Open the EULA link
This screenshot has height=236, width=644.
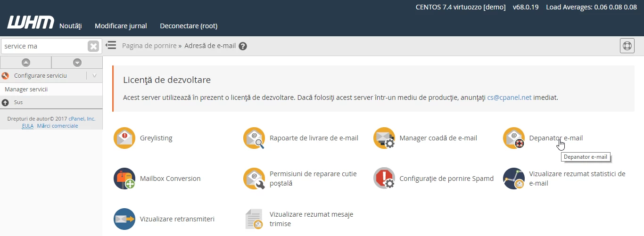(27, 126)
